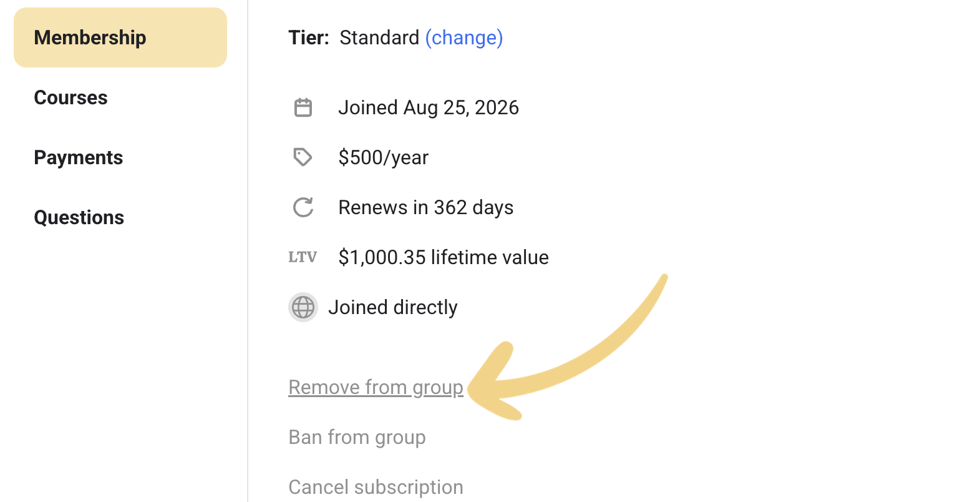Change the Standard tier via the change link
The width and height of the screenshot is (980, 502).
(464, 37)
